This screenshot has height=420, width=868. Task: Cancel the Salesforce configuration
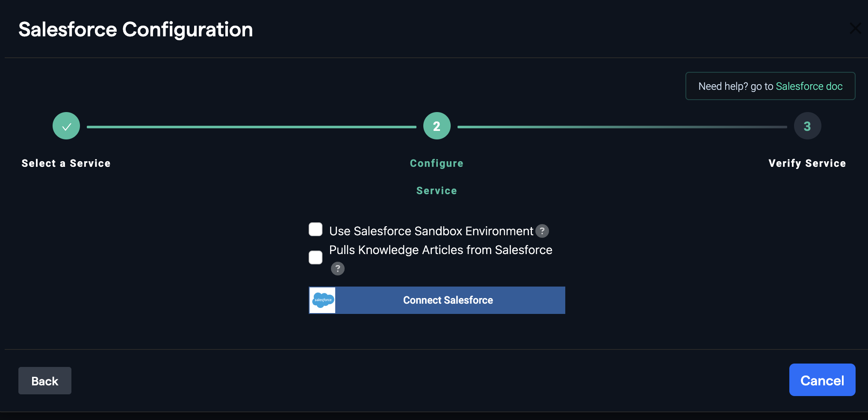pos(822,380)
